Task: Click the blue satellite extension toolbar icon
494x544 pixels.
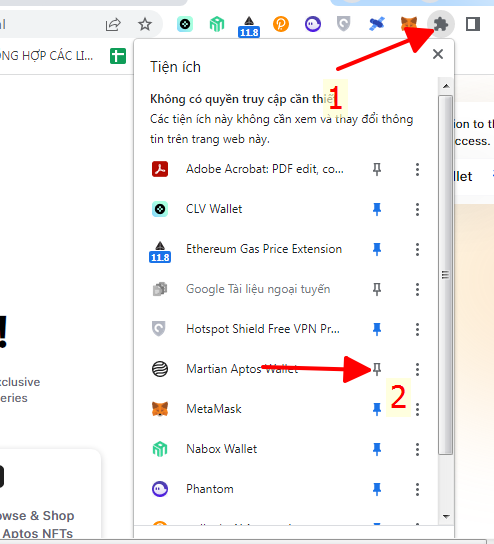Action: 376,24
